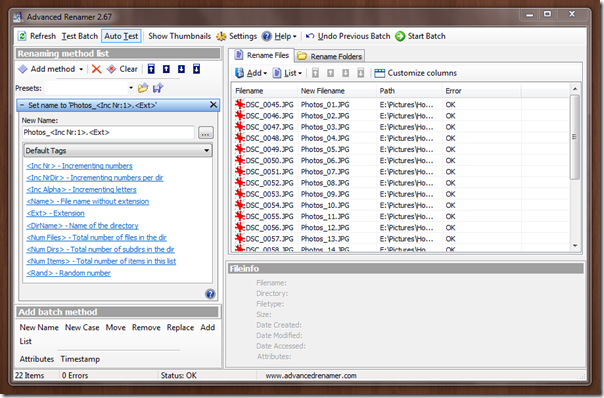Screen dimensions: 604x398
Task: Click Customize columns icon
Action: 379,73
